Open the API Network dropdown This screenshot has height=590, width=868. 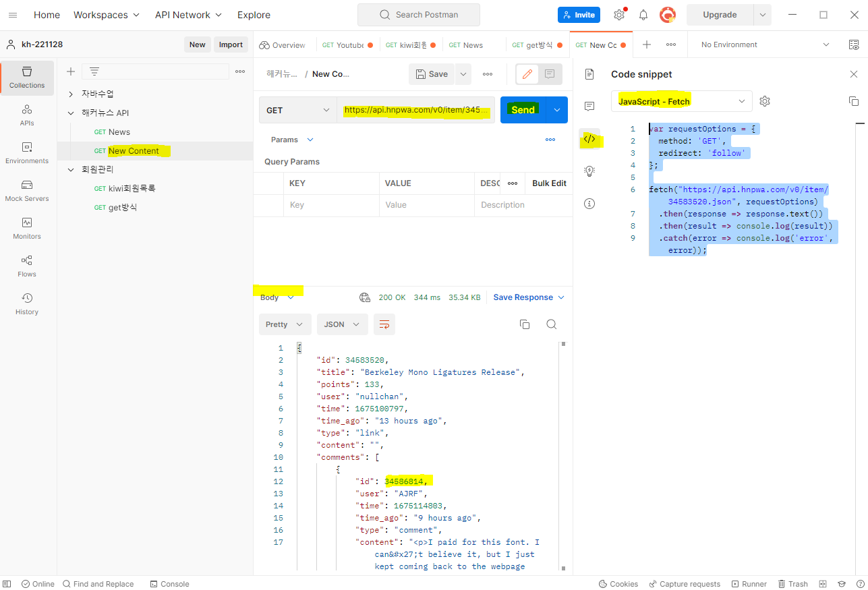[188, 14]
